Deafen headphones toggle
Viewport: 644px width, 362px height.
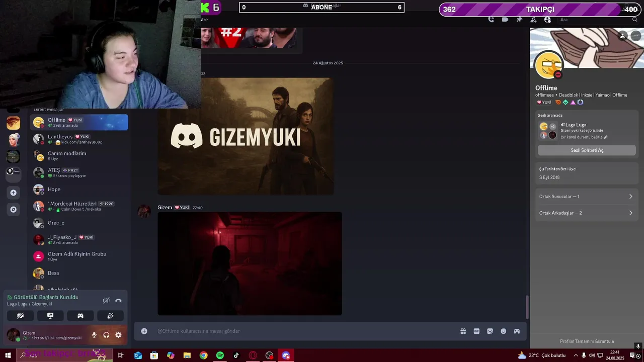click(x=106, y=335)
